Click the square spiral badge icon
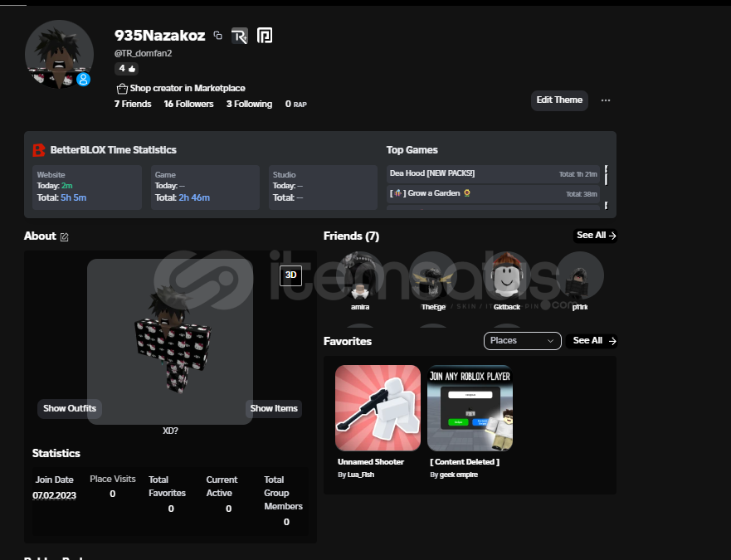This screenshot has height=560, width=731. tap(265, 36)
